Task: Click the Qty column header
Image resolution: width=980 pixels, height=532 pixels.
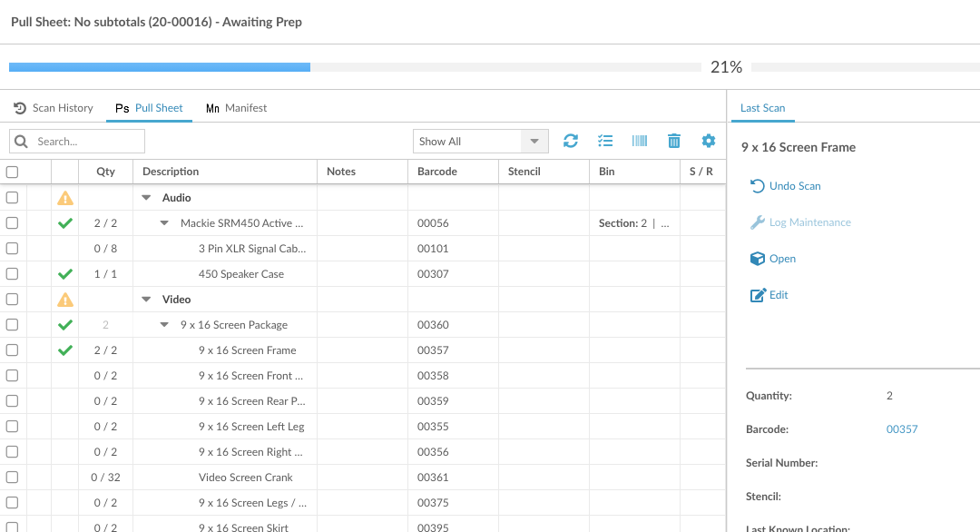Action: coord(105,172)
